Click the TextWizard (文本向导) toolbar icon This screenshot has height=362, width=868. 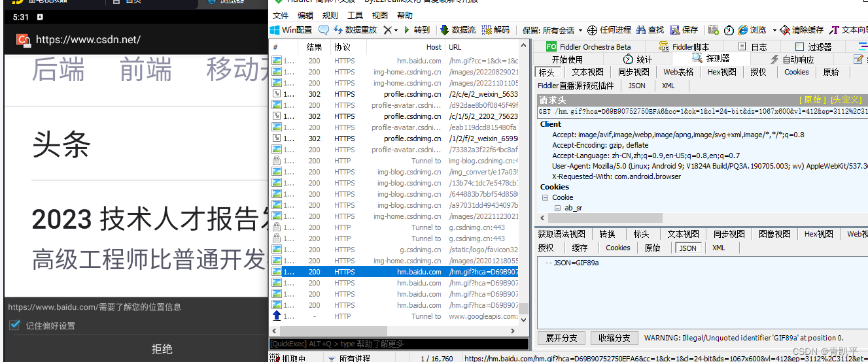tap(834, 30)
